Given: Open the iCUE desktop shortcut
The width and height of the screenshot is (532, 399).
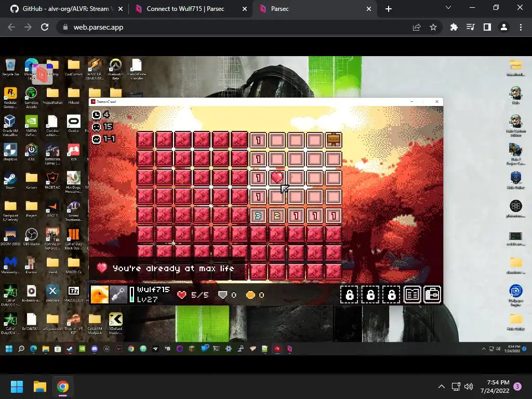Looking at the screenshot, I should (31, 152).
